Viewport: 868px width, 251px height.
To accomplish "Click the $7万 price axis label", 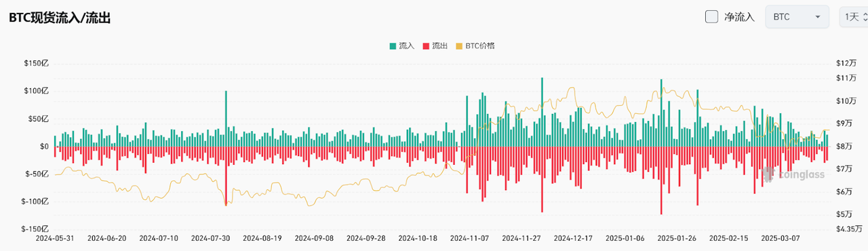I will point(844,169).
